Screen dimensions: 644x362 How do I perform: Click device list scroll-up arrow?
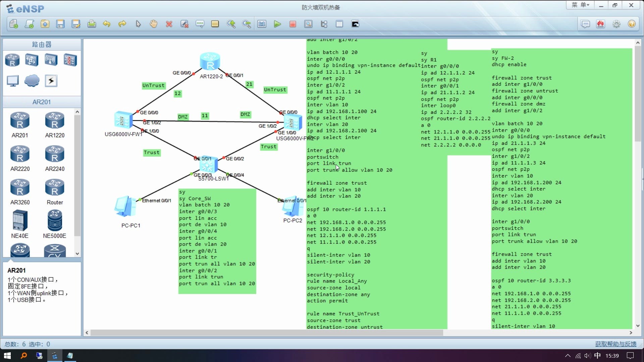pyautogui.click(x=77, y=112)
